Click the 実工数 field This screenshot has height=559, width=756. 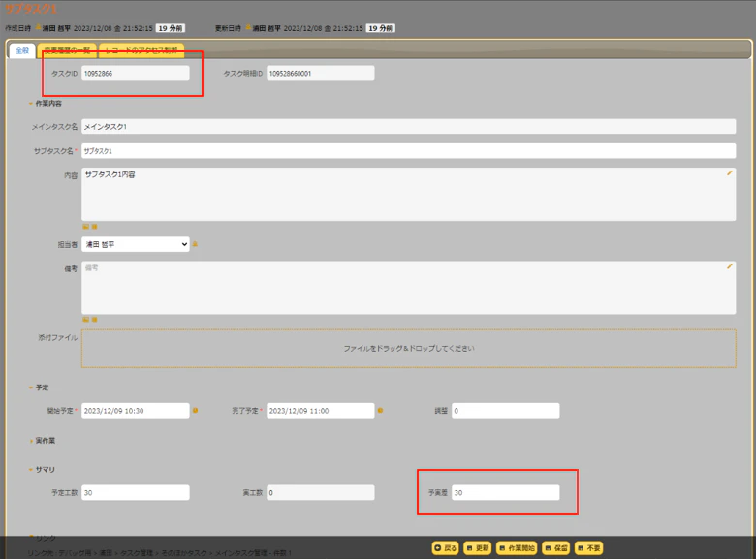pyautogui.click(x=320, y=492)
